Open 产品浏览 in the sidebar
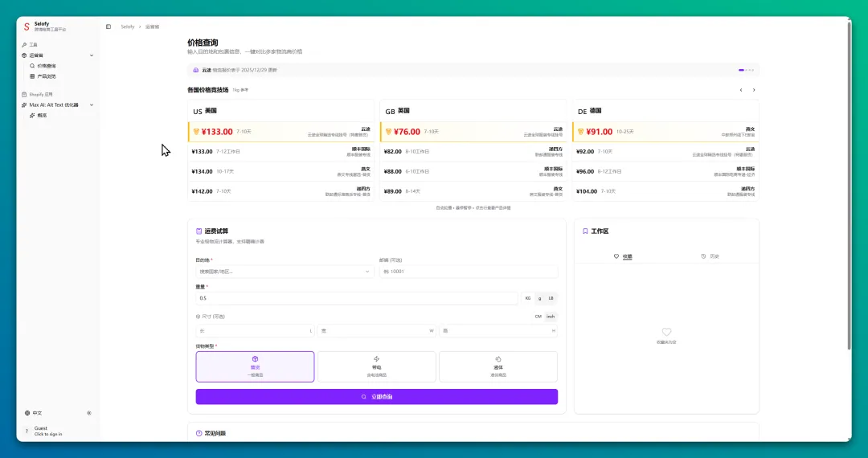868x458 pixels. pos(47,76)
